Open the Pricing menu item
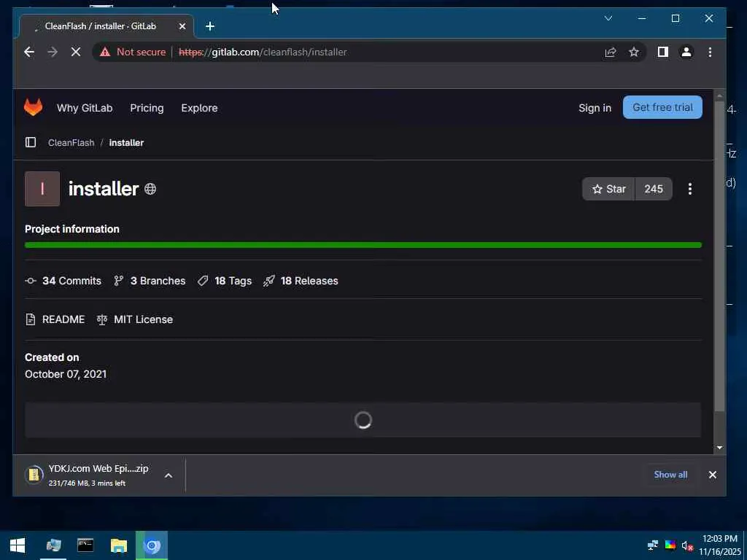Viewport: 747px width, 560px height. [147, 108]
